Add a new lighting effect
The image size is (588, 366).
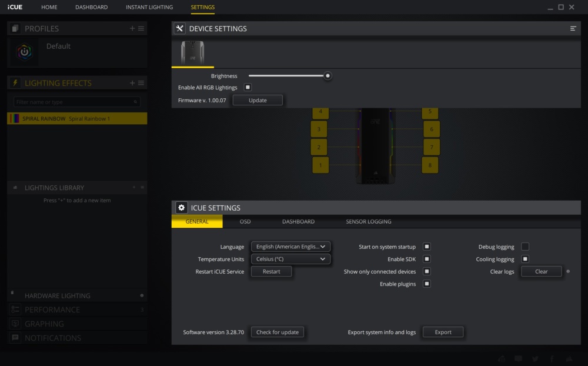click(x=132, y=83)
